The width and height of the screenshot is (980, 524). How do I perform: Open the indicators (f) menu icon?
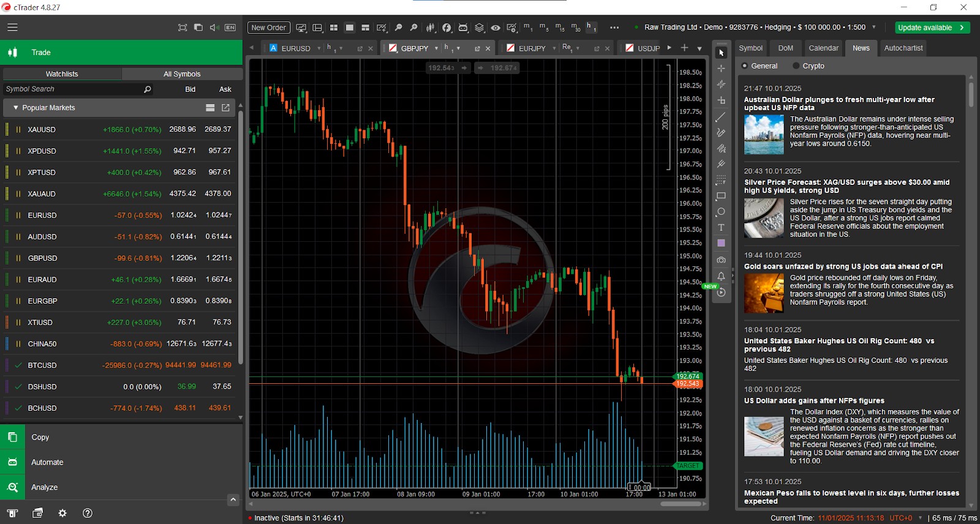447,28
